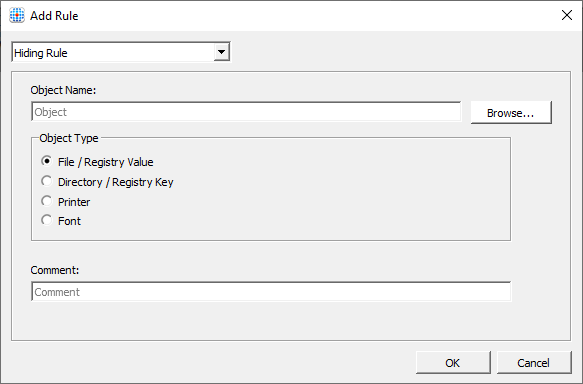Click the "Object Name:" label

(63, 90)
